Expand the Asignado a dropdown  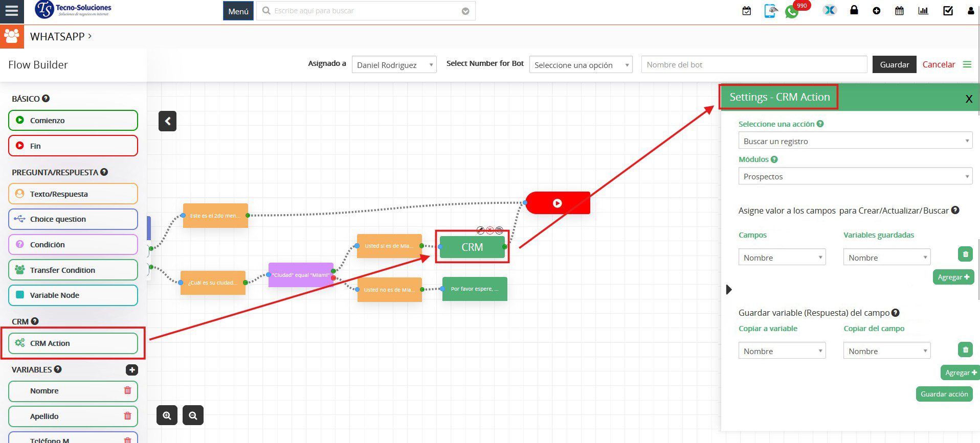click(x=394, y=65)
